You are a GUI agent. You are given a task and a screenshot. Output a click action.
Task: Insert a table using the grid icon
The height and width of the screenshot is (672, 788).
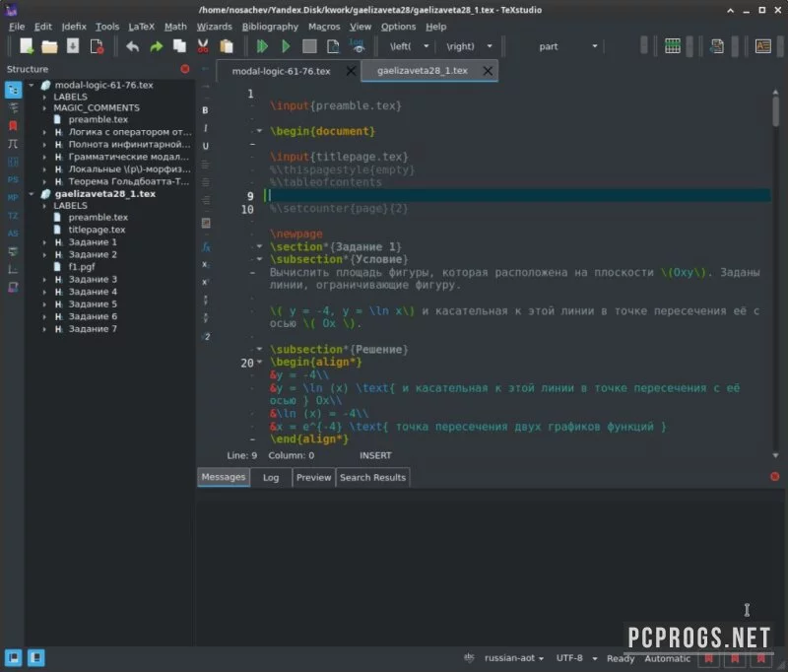pos(672,46)
